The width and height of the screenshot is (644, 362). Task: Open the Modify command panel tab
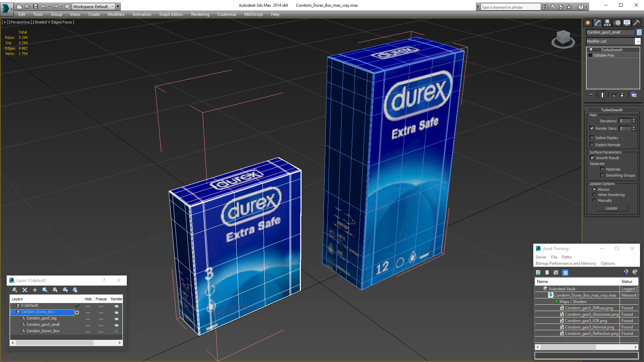[598, 23]
